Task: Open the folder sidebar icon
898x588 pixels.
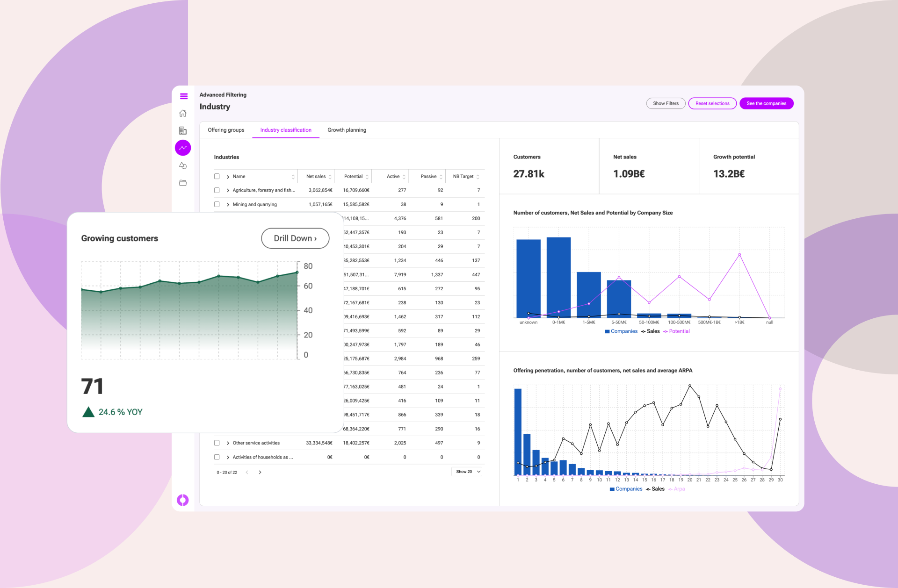Action: (183, 183)
